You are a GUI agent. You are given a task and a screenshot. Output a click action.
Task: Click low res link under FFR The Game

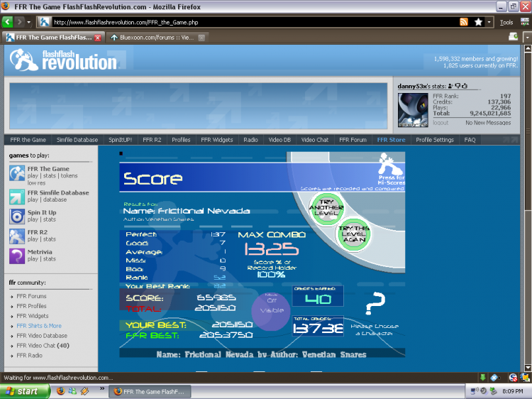[x=36, y=183]
